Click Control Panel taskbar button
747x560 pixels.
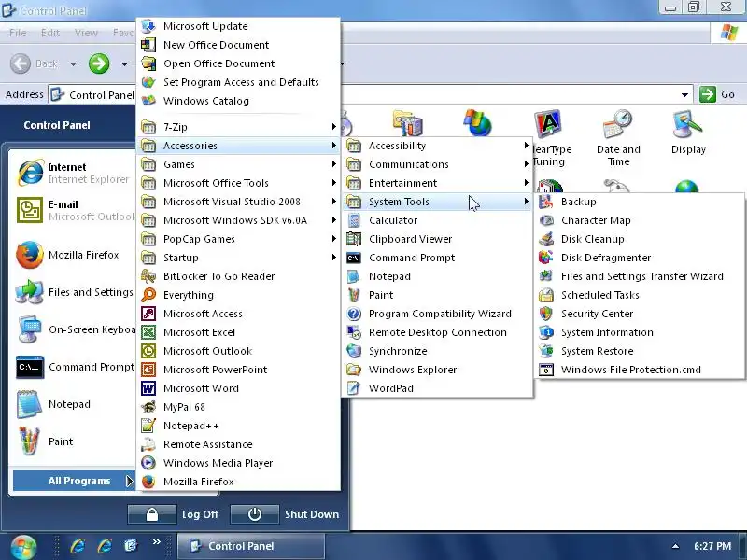coord(251,546)
